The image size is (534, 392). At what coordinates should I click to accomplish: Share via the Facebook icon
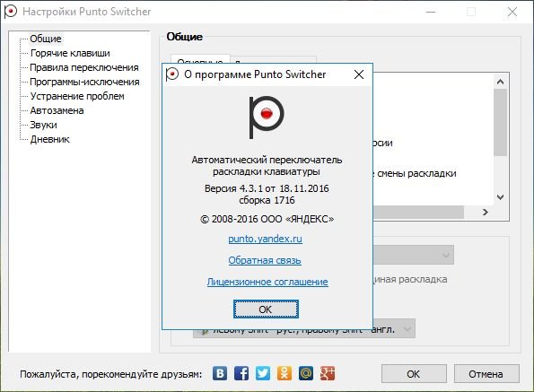pyautogui.click(x=241, y=374)
